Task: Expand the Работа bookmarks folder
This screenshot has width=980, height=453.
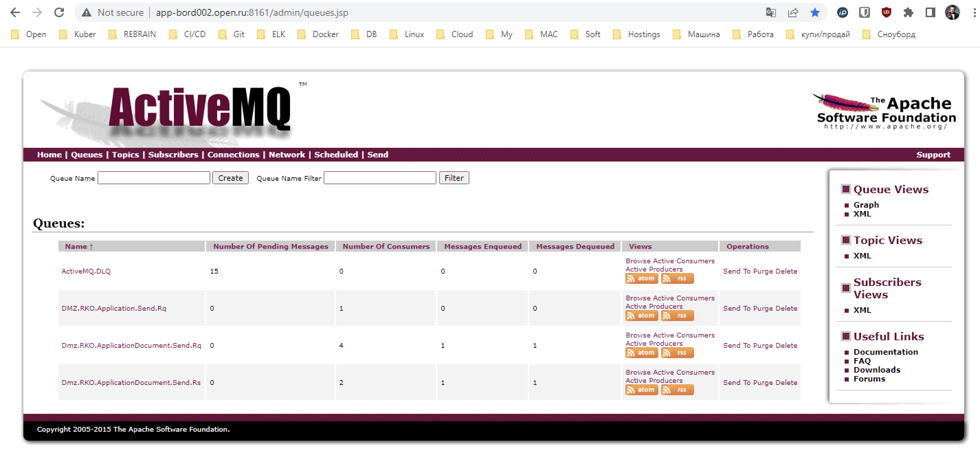Action: pos(753,34)
